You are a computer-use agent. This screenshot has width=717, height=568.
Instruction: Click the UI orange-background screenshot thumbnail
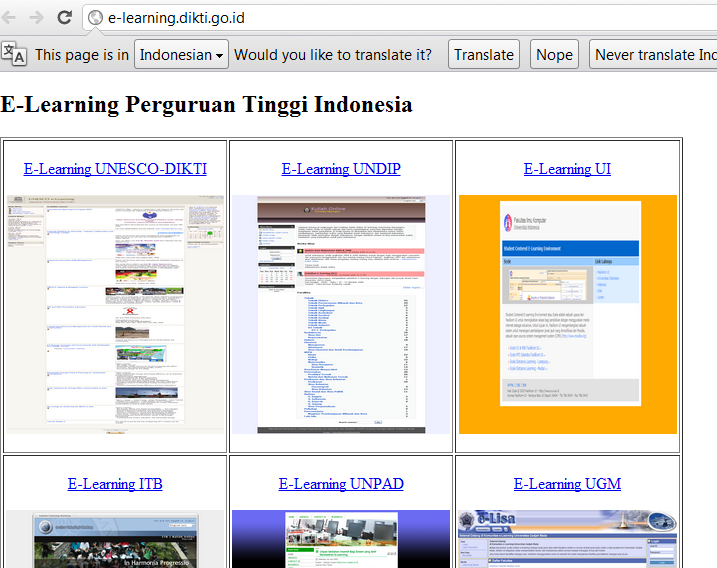point(568,315)
